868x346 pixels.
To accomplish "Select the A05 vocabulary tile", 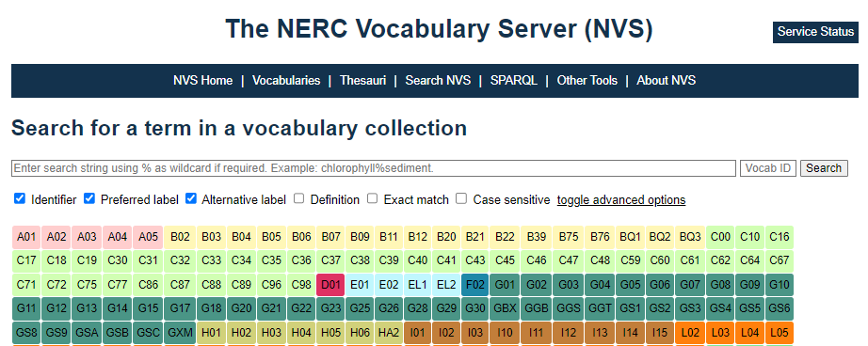I will coord(149,237).
